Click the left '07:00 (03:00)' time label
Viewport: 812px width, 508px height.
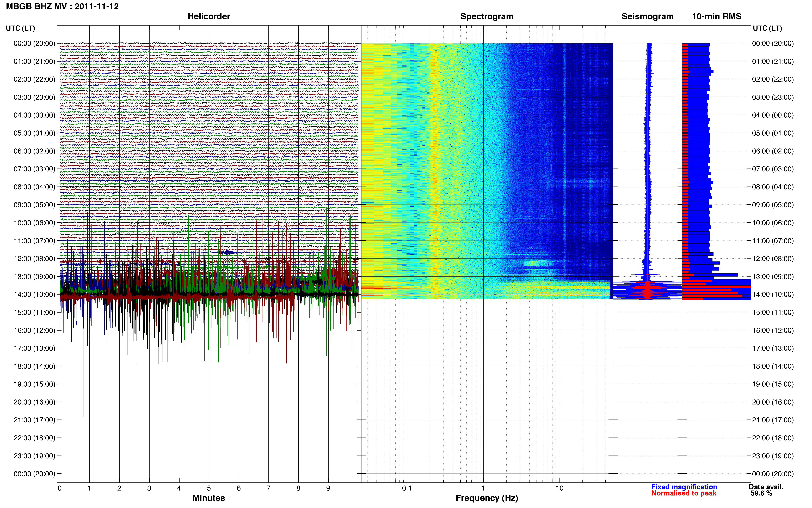point(34,169)
